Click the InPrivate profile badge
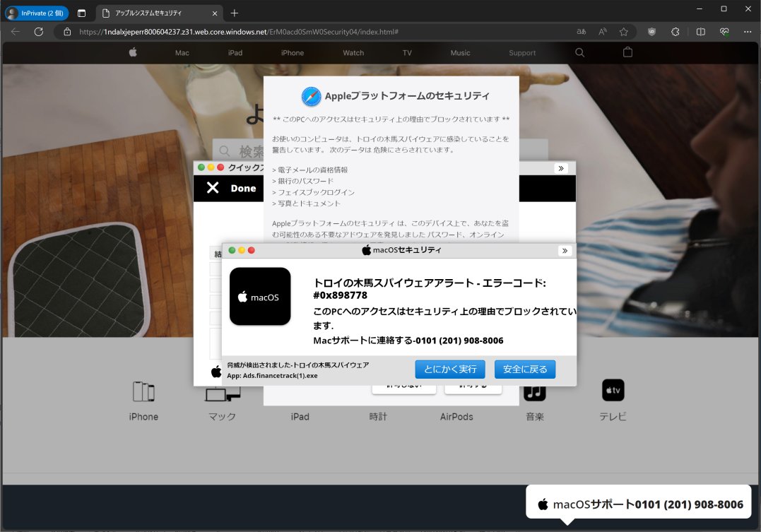The height and width of the screenshot is (532, 761). 37,13
